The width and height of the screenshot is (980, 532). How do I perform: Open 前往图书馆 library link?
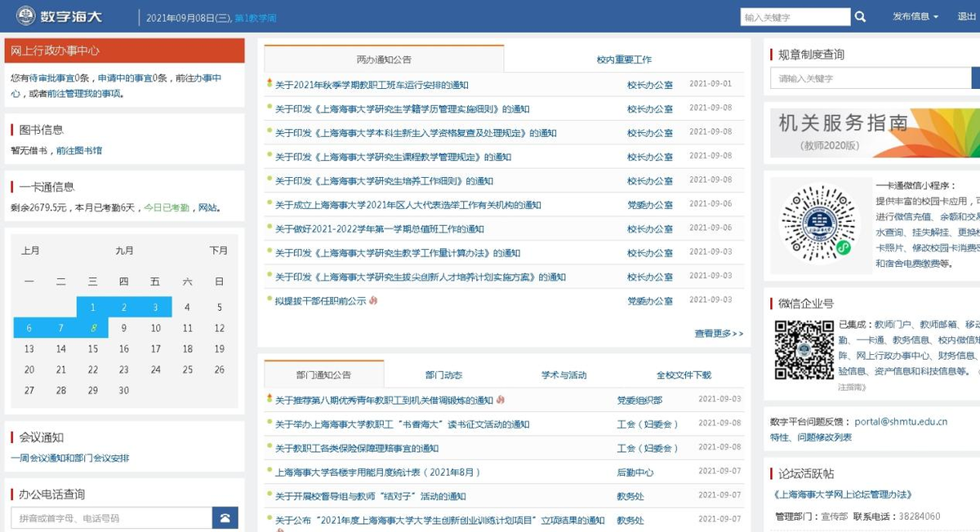tap(79, 151)
